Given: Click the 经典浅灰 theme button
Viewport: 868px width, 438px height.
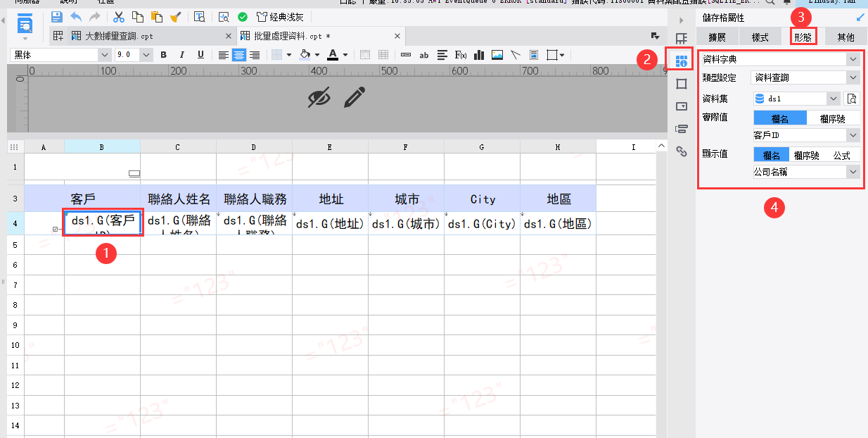Looking at the screenshot, I should (279, 16).
